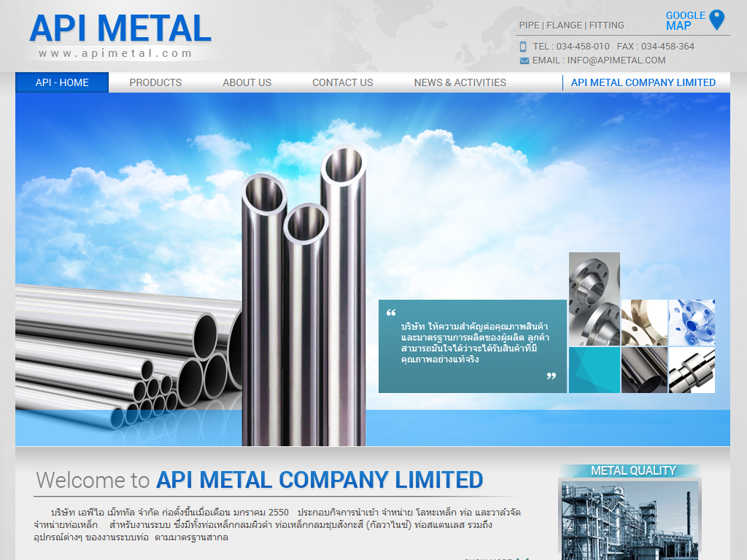Click the METAL QUALITY factory image
This screenshot has height=560, width=747.
630,518
